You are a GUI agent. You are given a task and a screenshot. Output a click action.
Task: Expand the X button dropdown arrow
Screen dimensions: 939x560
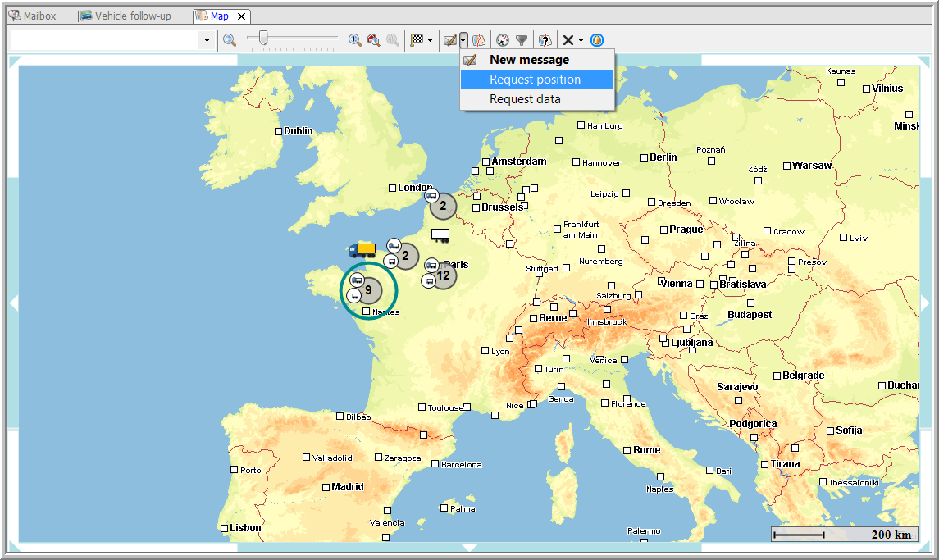coord(581,40)
